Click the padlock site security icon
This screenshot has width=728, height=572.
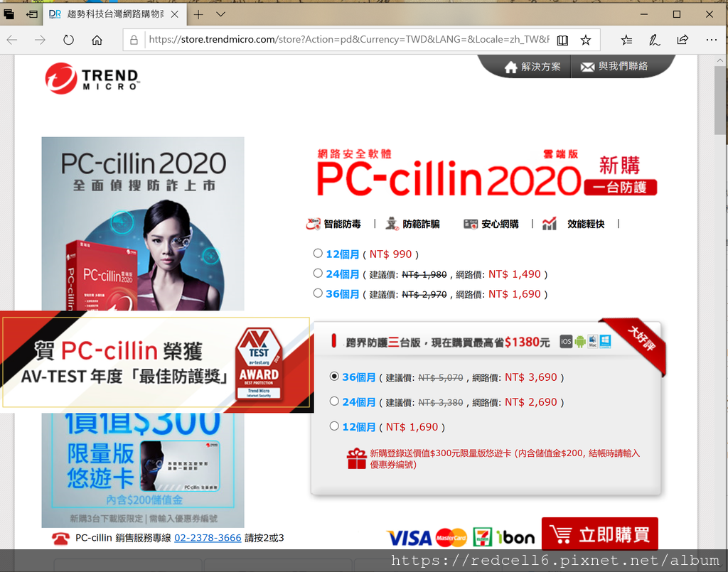pos(134,40)
